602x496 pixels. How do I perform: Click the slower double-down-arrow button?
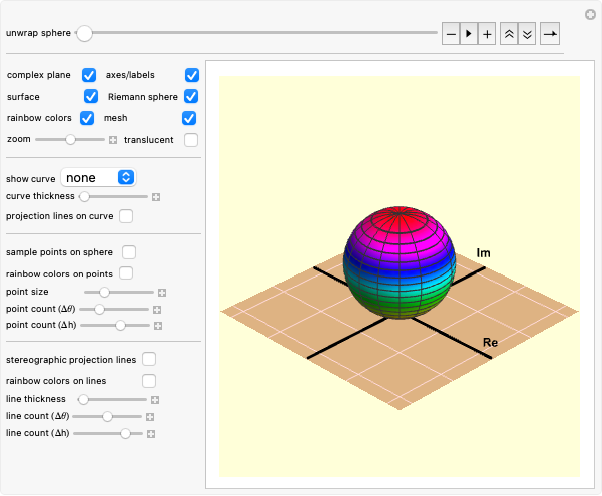coord(526,34)
